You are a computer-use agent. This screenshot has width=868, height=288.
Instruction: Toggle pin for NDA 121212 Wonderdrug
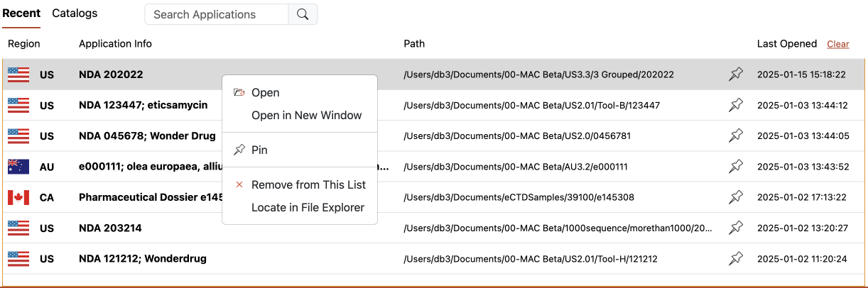tap(736, 259)
